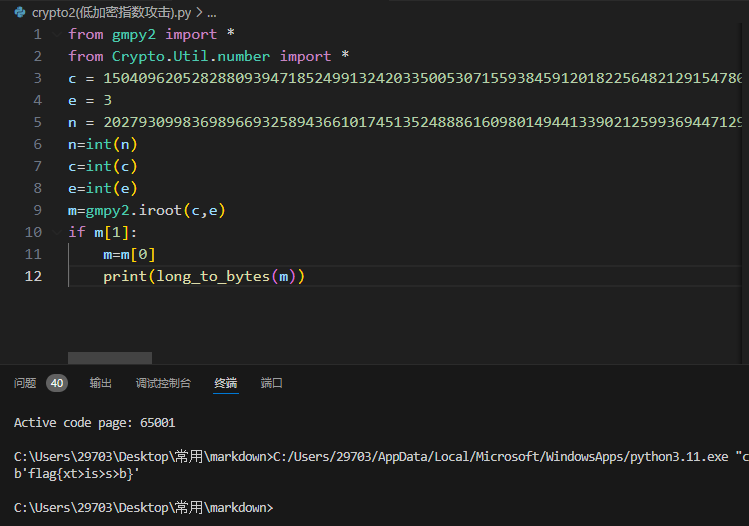Click the breadcrumb chevron separator

(x=199, y=12)
